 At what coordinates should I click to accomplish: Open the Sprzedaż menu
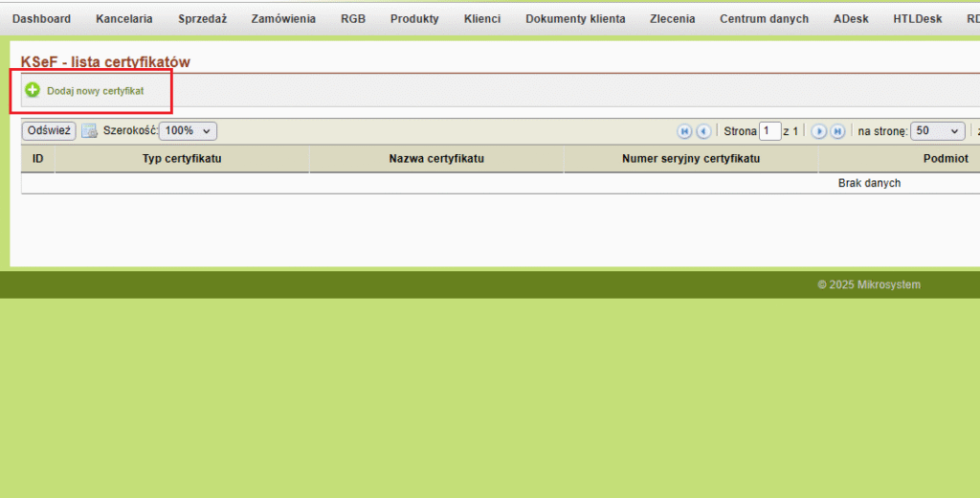pyautogui.click(x=202, y=19)
